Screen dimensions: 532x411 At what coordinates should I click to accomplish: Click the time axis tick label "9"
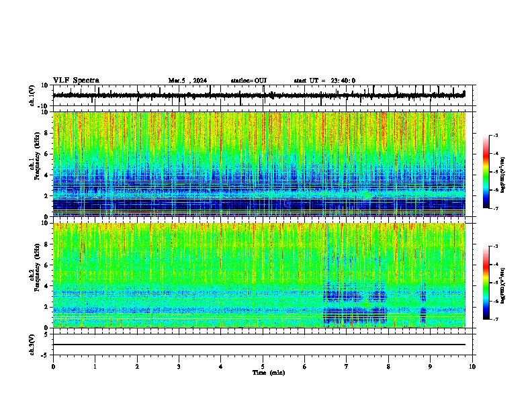coord(430,367)
